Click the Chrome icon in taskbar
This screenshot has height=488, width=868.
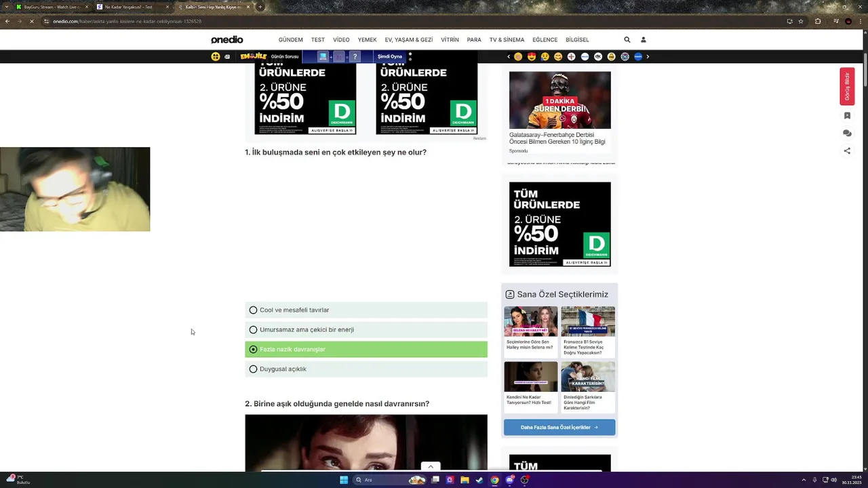(494, 480)
